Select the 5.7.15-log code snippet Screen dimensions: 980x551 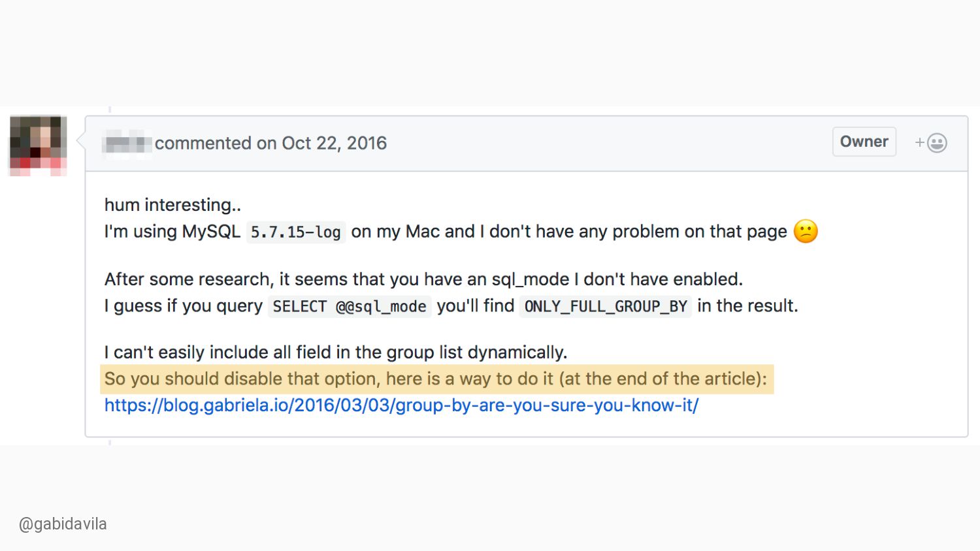tap(296, 232)
